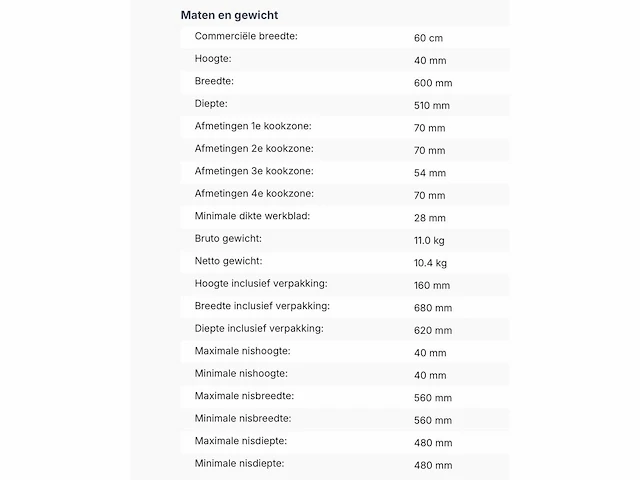Click Diepte inclusief verpakking label
The width and height of the screenshot is (640, 480).
(x=259, y=328)
